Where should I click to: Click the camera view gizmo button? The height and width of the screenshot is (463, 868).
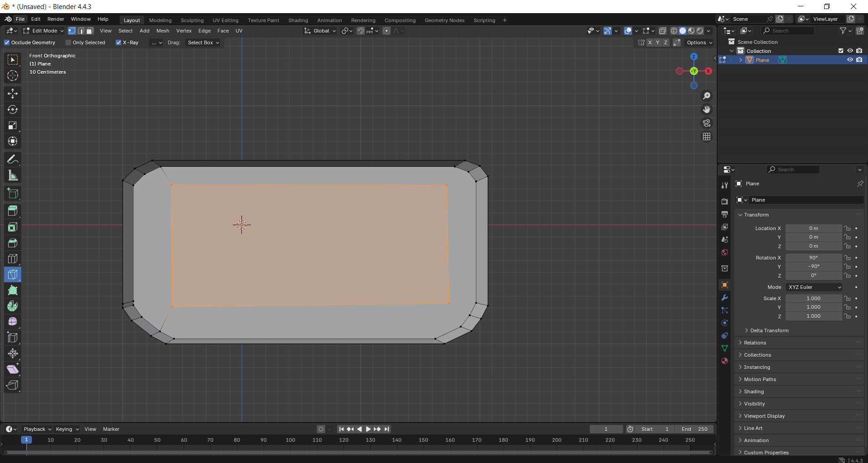point(707,123)
